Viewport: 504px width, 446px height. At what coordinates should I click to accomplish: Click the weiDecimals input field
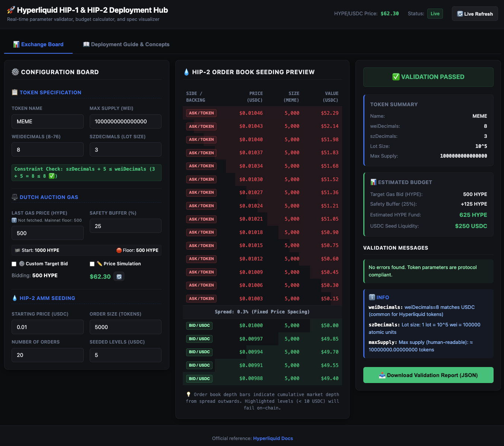point(48,149)
